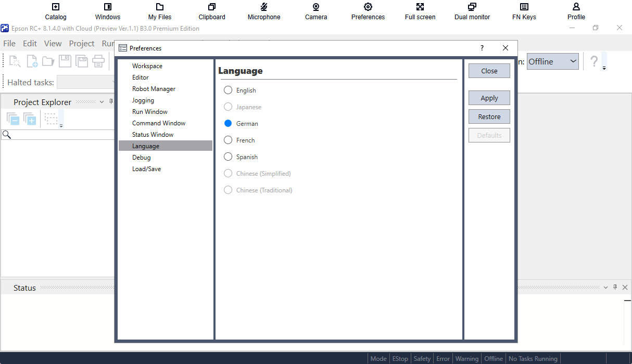This screenshot has width=632, height=364.
Task: Select the Chinese (Traditional) radio button
Action: (x=228, y=190)
